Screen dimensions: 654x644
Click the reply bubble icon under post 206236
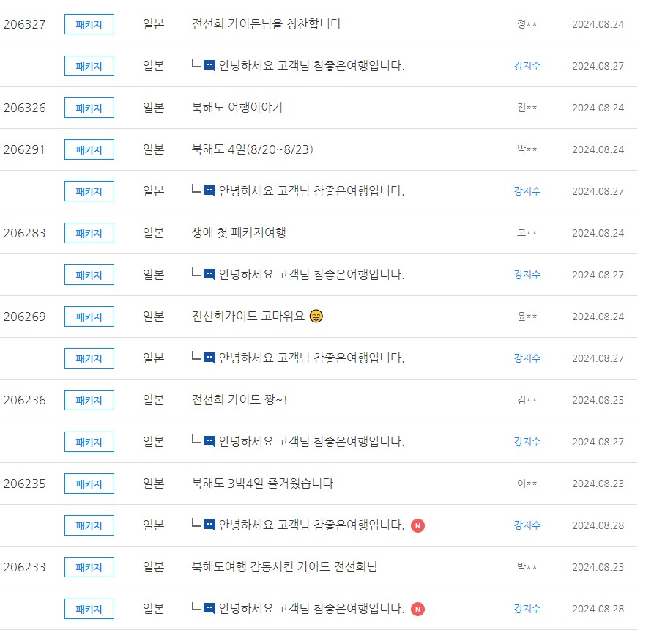pyautogui.click(x=209, y=441)
